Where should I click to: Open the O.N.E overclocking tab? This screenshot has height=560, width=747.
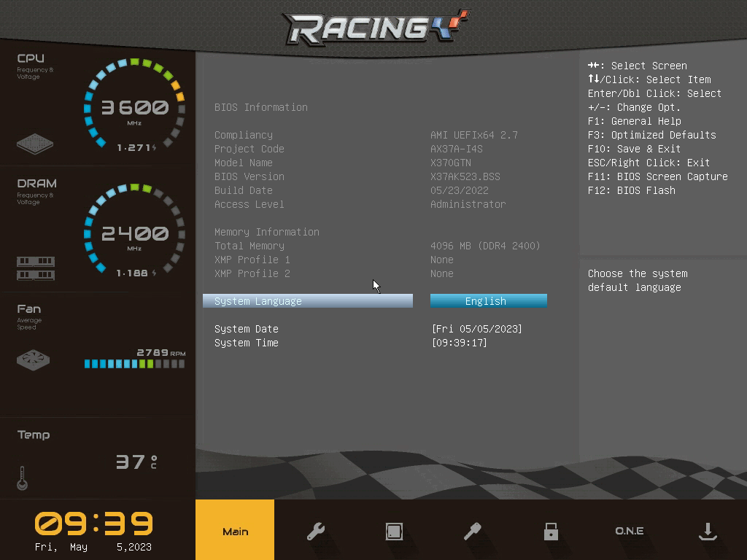(630, 531)
